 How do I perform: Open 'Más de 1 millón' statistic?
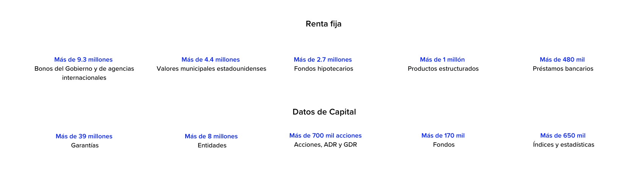coord(442,59)
